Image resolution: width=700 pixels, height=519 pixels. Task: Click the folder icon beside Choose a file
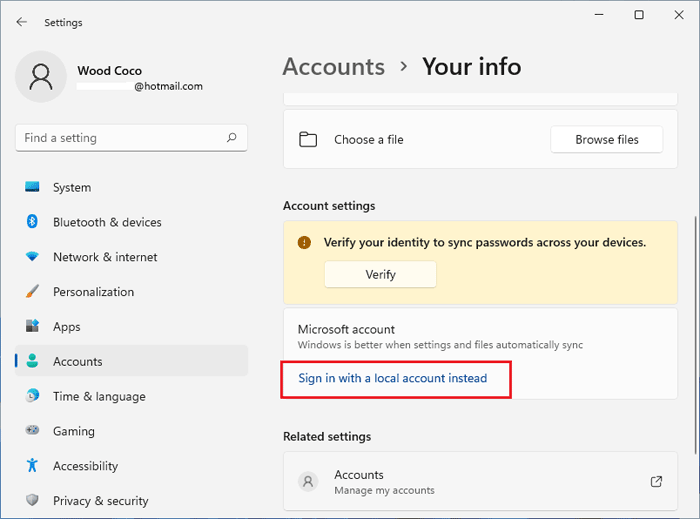point(308,140)
